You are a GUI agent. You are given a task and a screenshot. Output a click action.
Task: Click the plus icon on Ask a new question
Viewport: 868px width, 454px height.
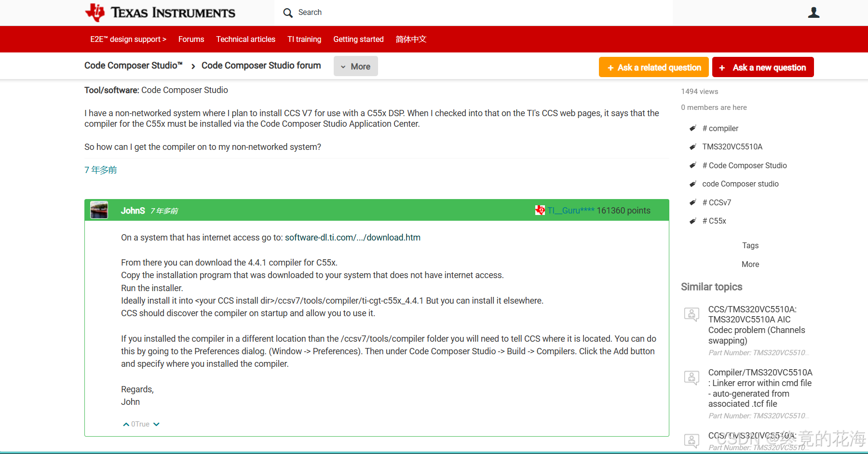(x=722, y=68)
